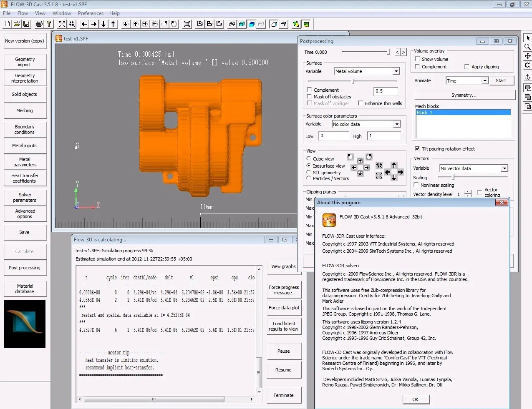Open the Help menu
This screenshot has height=409, width=532.
click(x=114, y=13)
